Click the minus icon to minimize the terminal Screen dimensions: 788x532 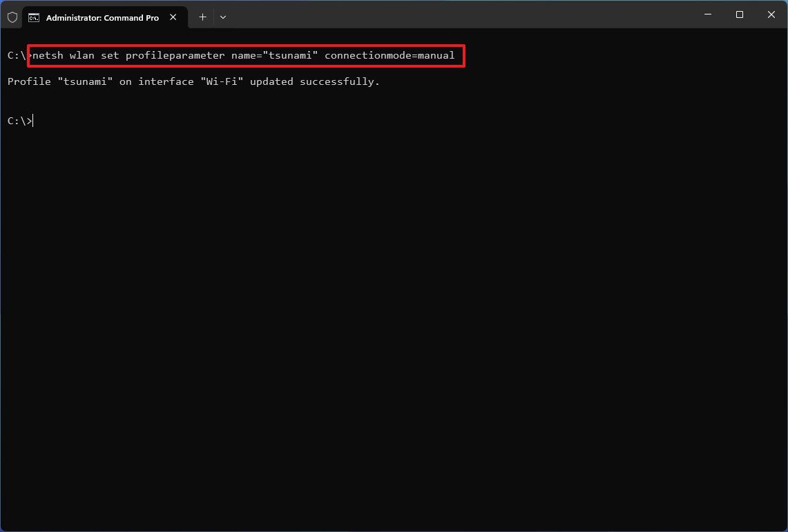(707, 14)
